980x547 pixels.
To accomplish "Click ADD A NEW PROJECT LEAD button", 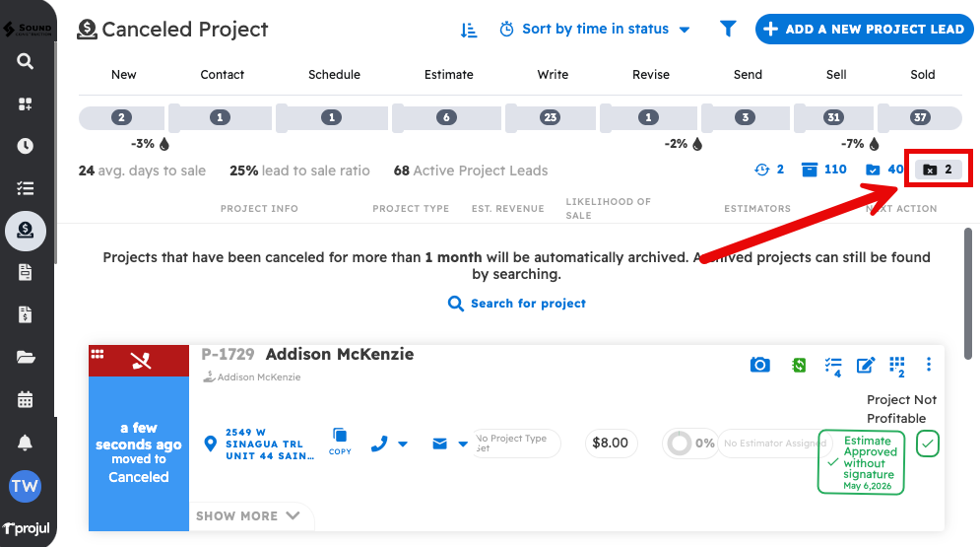I will coord(864,30).
